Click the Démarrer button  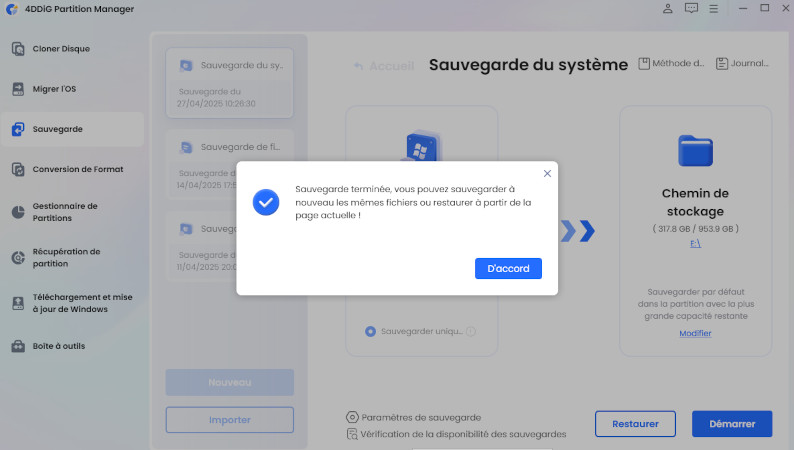point(732,424)
